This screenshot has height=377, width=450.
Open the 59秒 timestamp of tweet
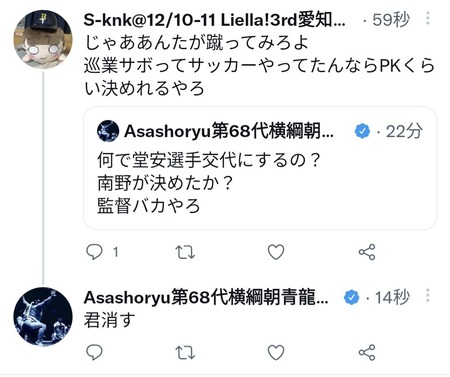(x=391, y=20)
